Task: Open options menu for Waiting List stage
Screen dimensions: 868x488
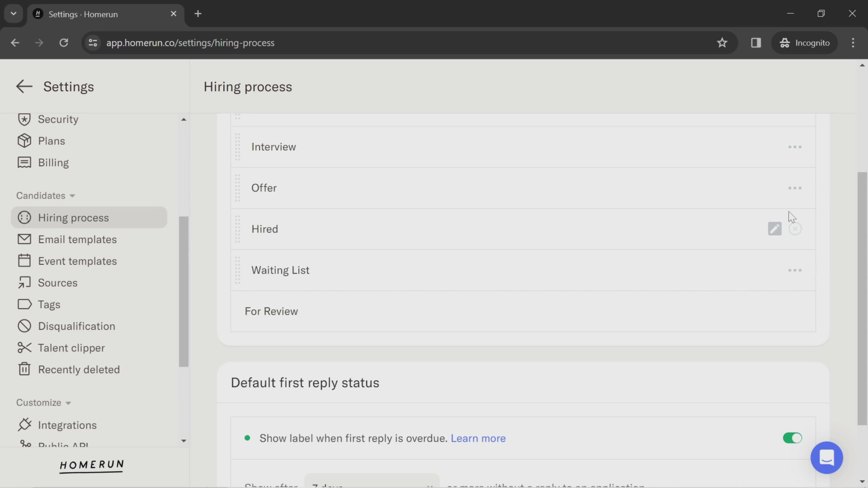Action: coord(795,270)
